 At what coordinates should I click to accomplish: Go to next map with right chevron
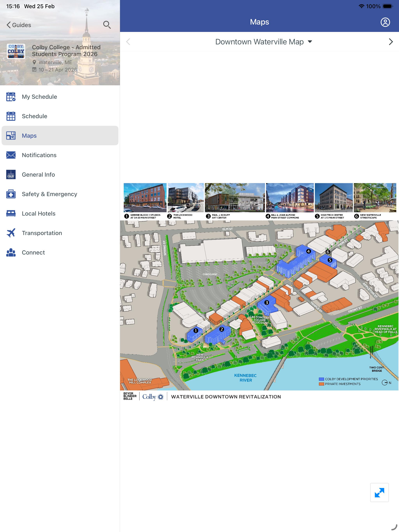391,42
